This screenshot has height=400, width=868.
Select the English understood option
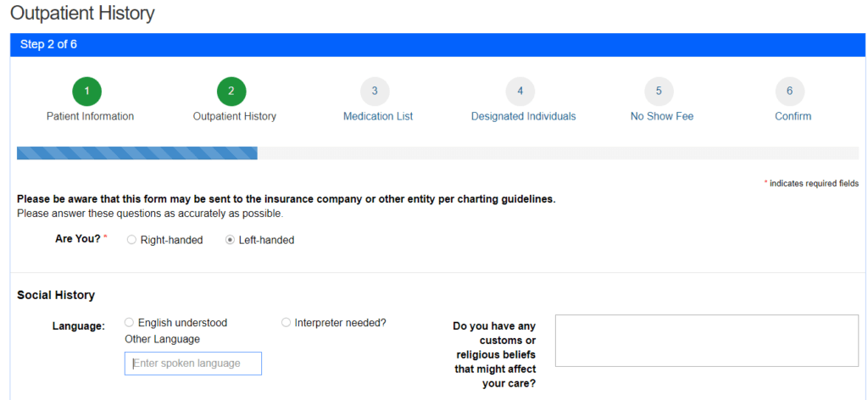pyautogui.click(x=129, y=322)
